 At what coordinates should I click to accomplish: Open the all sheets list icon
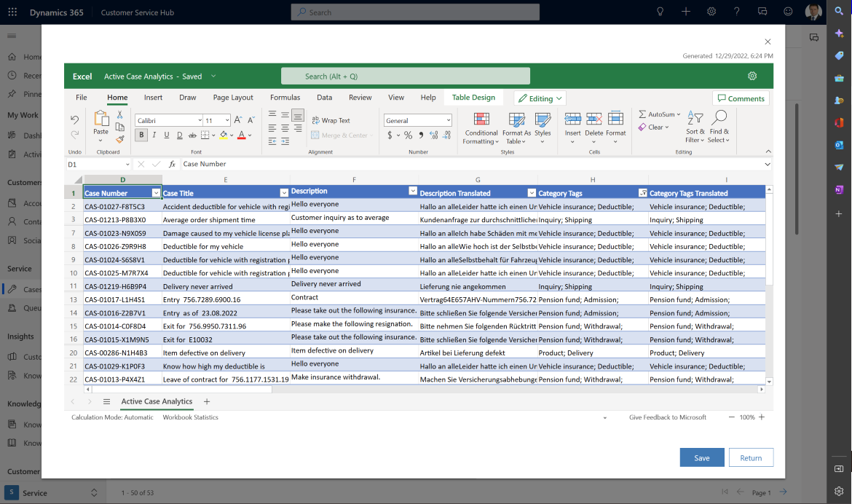tap(106, 401)
